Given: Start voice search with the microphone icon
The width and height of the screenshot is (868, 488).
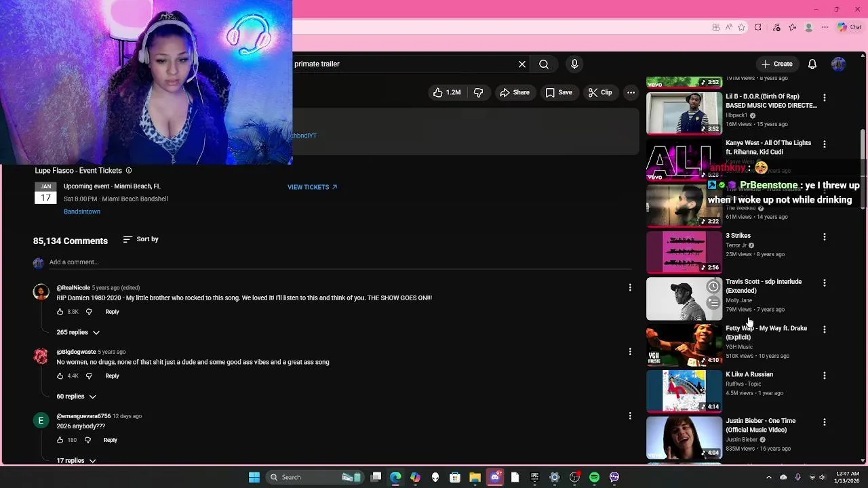Looking at the screenshot, I should pyautogui.click(x=574, y=64).
